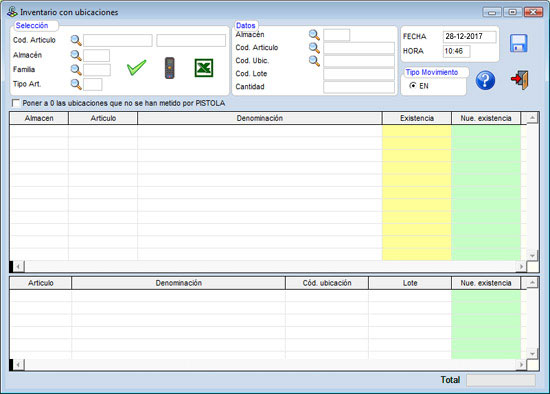550x394 pixels.
Task: Click the Total field at bottom
Action: [x=501, y=380]
